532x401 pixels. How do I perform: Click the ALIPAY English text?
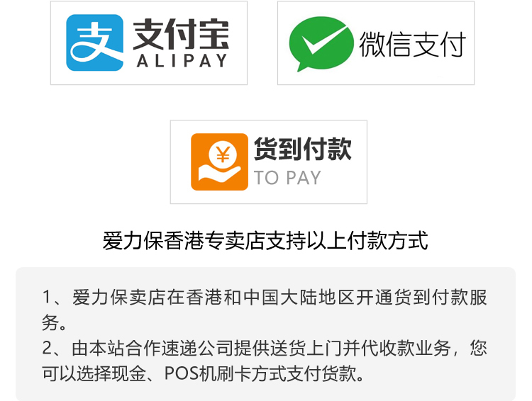coord(182,61)
